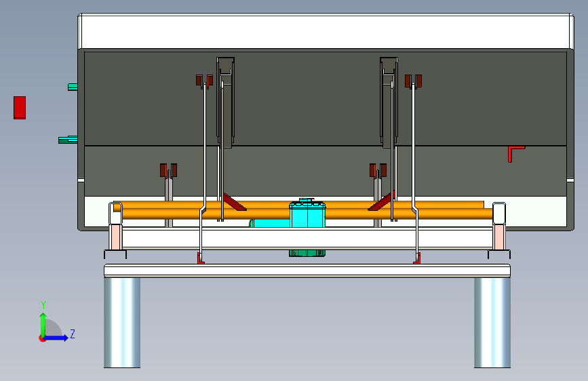
Task: Select the isolated red block left of the housing
Action: [20, 108]
